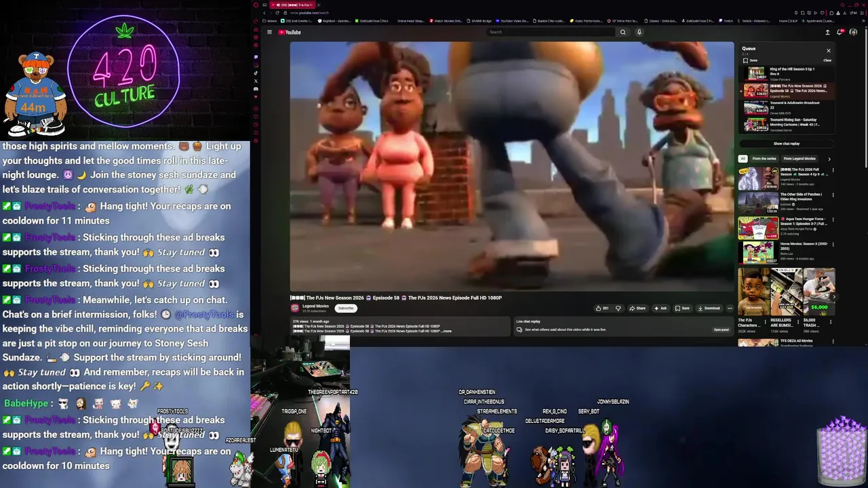Open the Twitch bookmark
The height and width of the screenshot is (488, 868).
(726, 21)
